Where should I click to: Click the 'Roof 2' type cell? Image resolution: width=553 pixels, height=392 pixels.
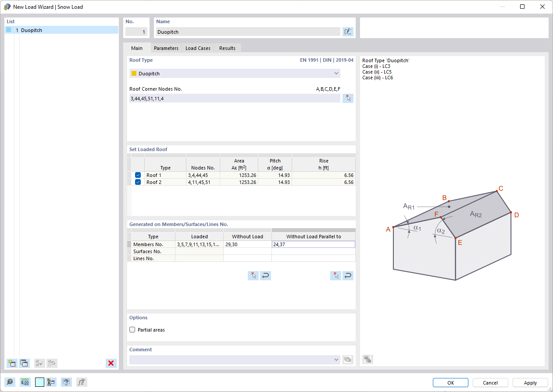coord(165,182)
